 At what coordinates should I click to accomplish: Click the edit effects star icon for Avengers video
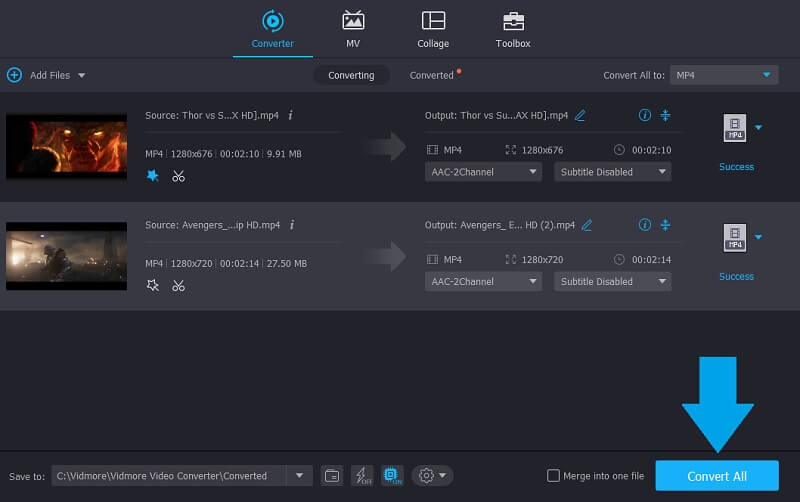(x=153, y=285)
